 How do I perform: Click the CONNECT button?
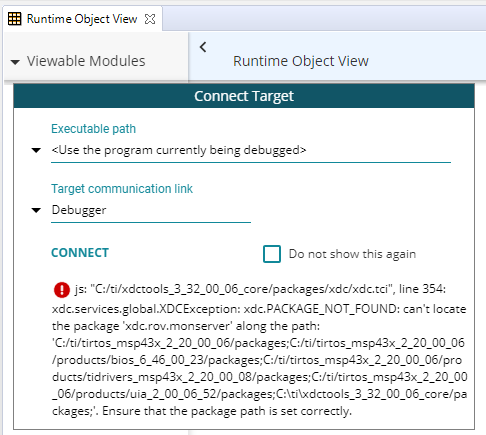point(80,253)
